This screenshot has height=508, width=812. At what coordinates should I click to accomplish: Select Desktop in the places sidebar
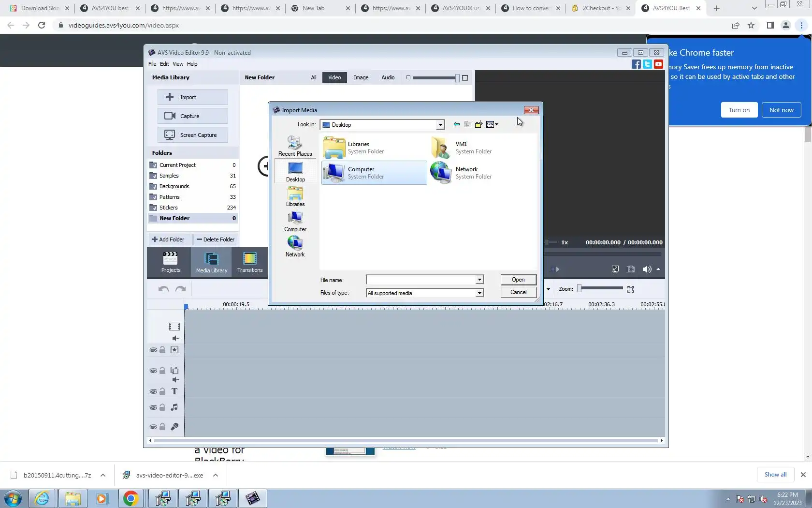295,172
